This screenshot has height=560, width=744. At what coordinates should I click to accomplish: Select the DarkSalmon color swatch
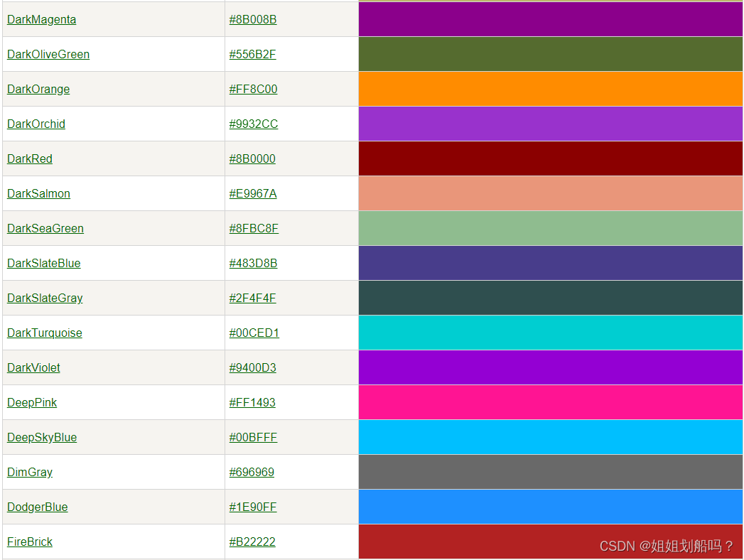tap(551, 193)
